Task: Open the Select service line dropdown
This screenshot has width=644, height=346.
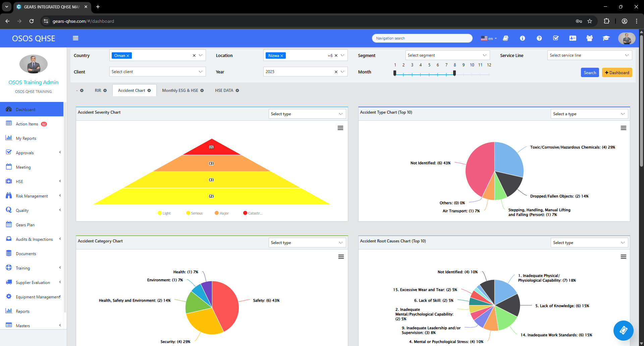Action: [x=589, y=55]
